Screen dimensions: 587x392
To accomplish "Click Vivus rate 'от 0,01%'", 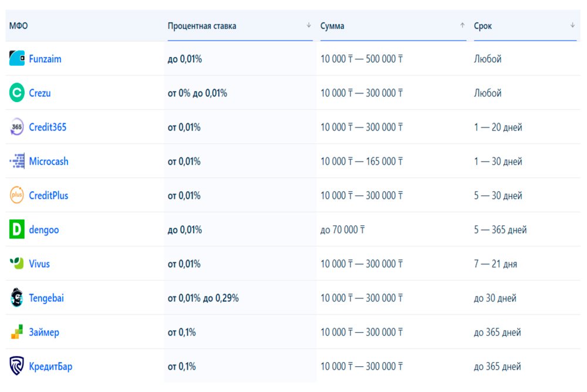I will (184, 264).
